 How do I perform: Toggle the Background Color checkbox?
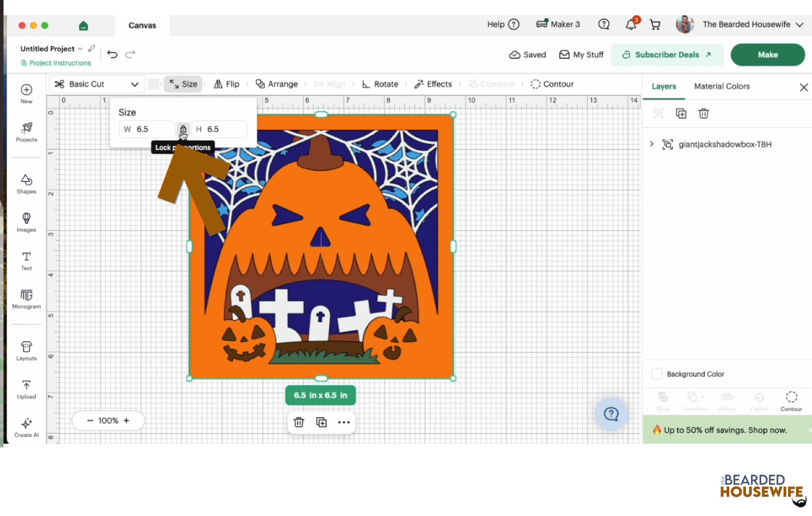click(x=657, y=374)
